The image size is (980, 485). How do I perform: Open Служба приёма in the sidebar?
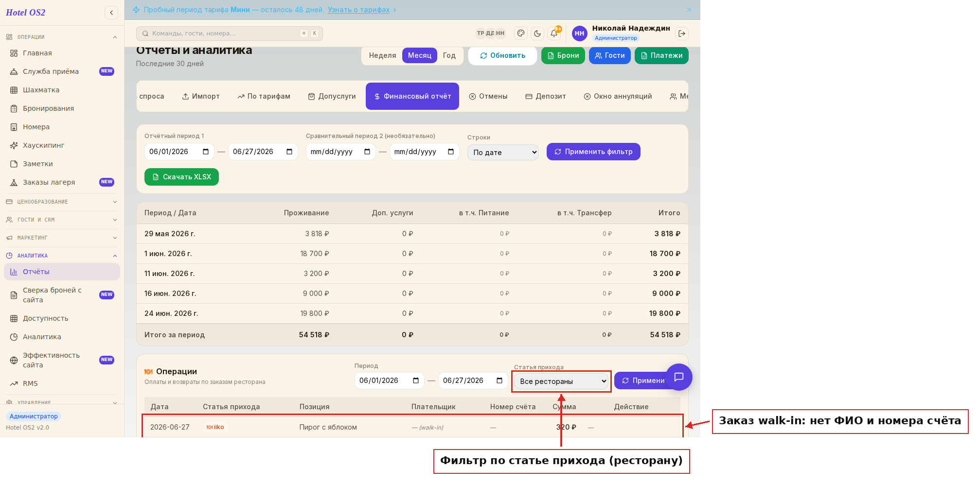(62, 71)
